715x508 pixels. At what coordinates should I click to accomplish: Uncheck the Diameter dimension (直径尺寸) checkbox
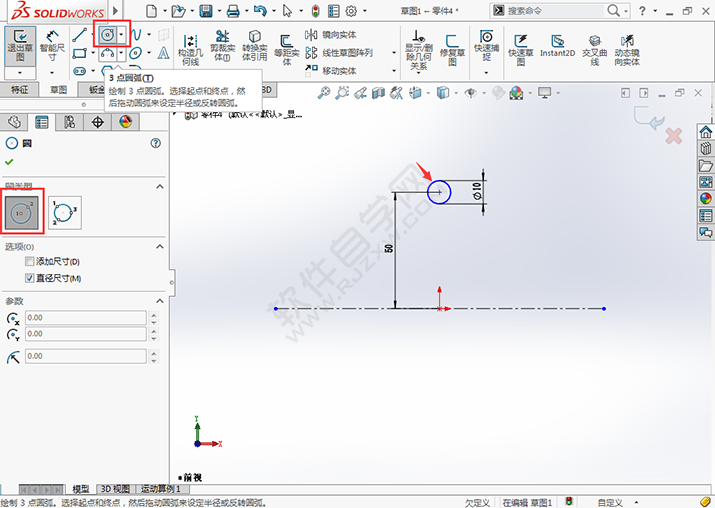coord(29,277)
